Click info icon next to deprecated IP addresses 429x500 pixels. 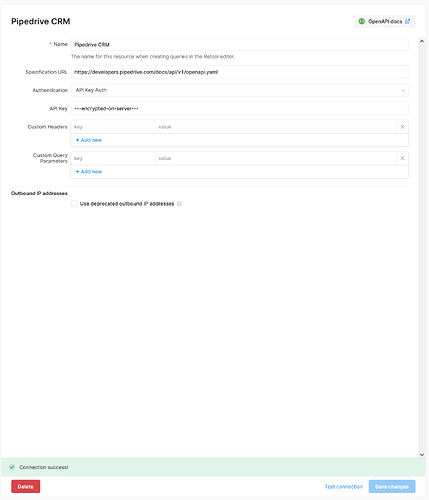pos(179,204)
